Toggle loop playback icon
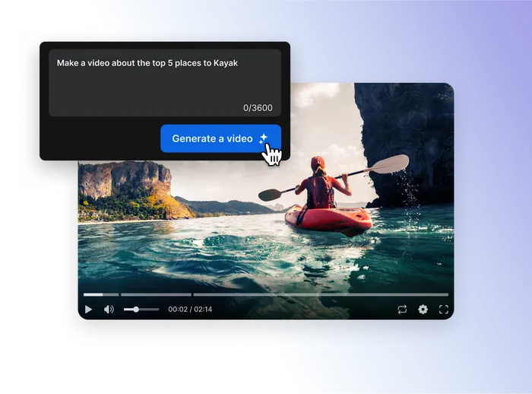 tap(402, 310)
